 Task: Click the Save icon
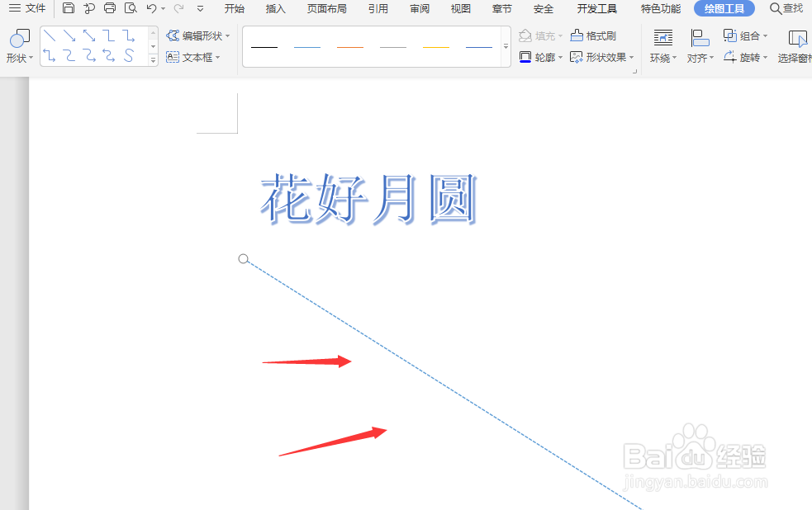(69, 8)
